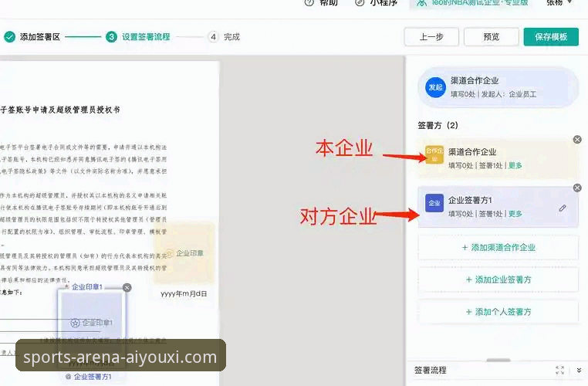Go back with 上一步 button
The height and width of the screenshot is (386, 588).
431,37
